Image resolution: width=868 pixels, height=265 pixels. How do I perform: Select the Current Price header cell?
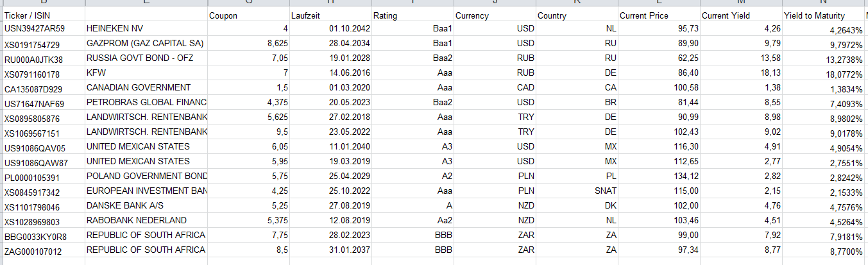[658, 15]
